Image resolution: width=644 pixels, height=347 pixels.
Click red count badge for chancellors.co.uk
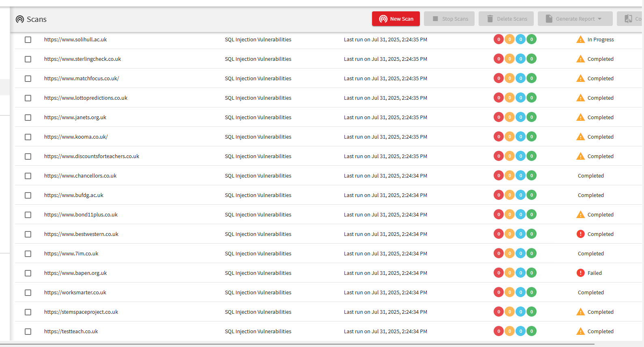[499, 176]
